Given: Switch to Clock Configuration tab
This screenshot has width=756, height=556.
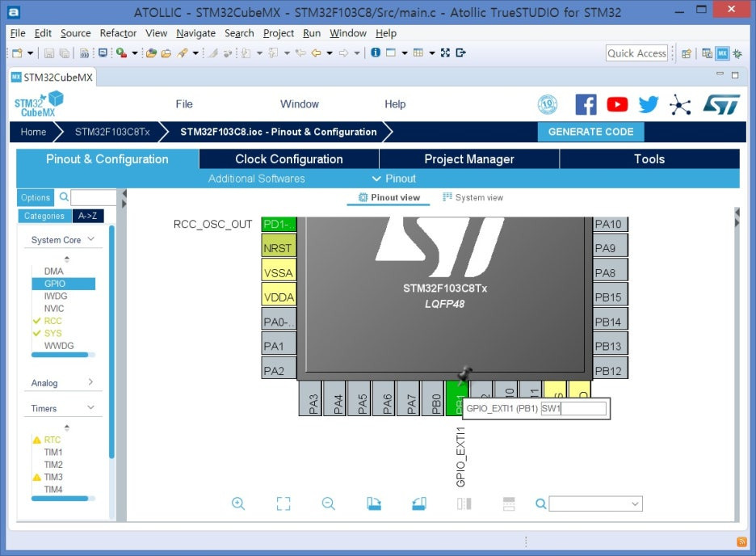Looking at the screenshot, I should click(x=289, y=159).
